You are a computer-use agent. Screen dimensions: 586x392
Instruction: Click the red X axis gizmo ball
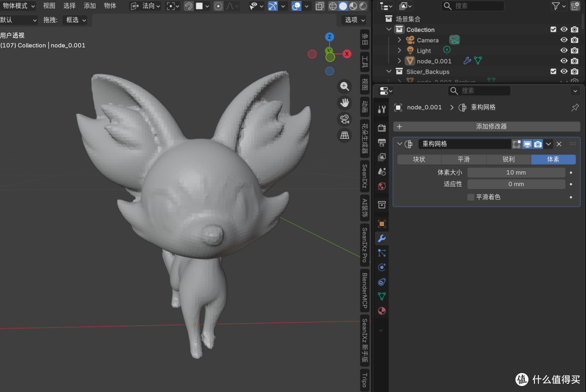click(x=347, y=54)
